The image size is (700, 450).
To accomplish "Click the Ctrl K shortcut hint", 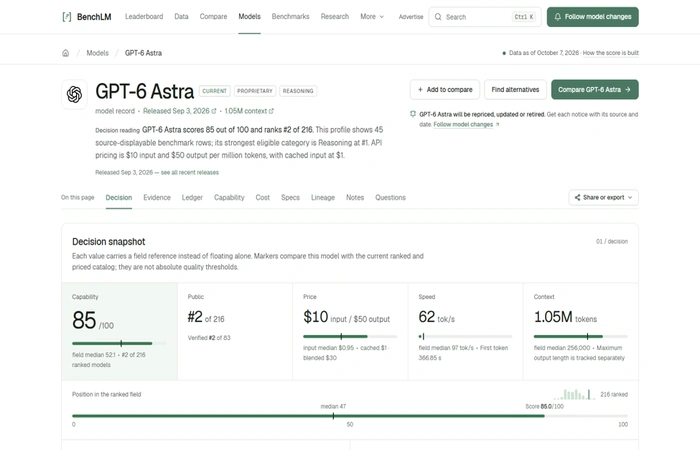I will pyautogui.click(x=524, y=17).
